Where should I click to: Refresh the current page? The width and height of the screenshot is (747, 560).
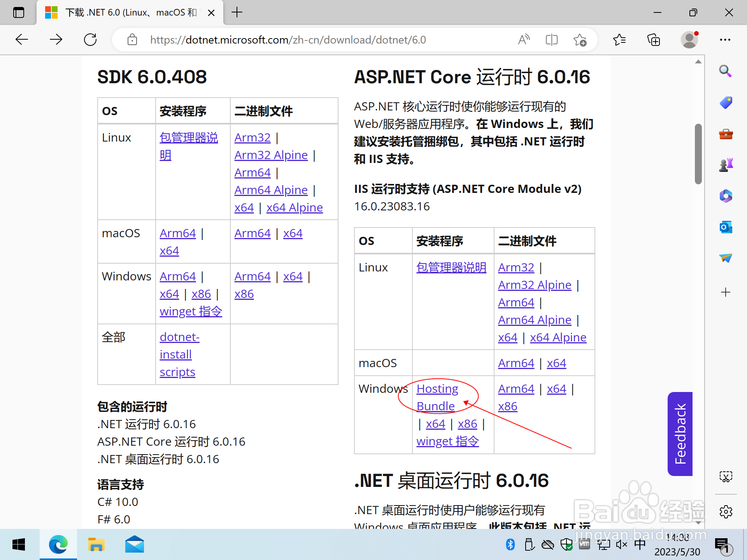(x=90, y=40)
